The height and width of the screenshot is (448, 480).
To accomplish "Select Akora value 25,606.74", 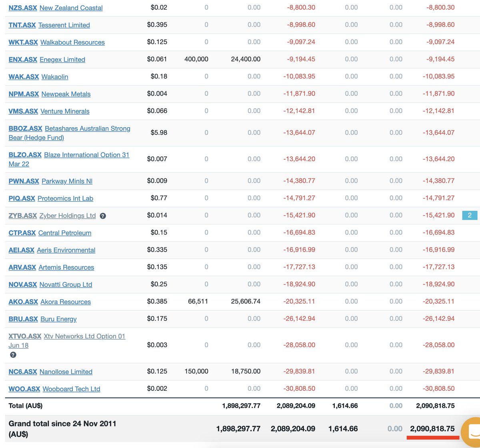I will pyautogui.click(x=246, y=301).
